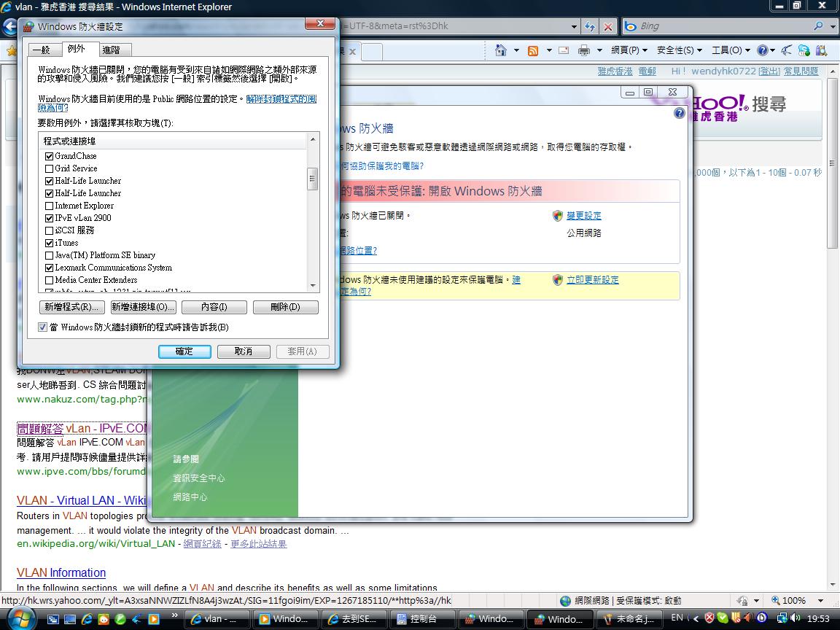Open the Windows Start orb
This screenshot has width=840, height=630.
(21, 618)
